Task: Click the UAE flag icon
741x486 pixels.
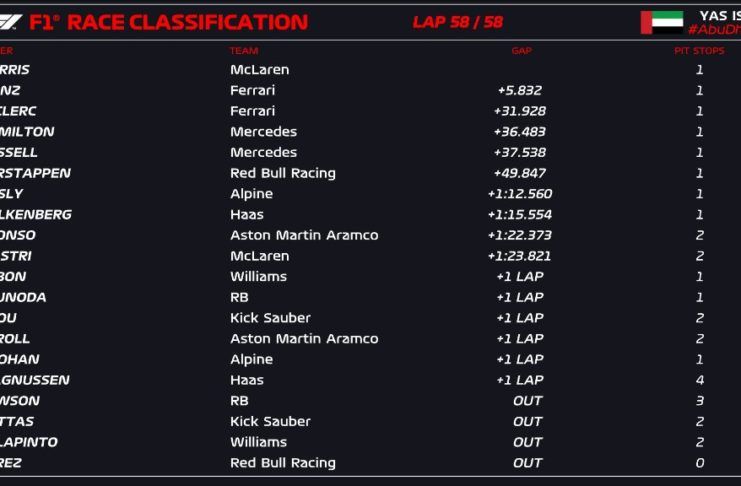Action: point(661,22)
